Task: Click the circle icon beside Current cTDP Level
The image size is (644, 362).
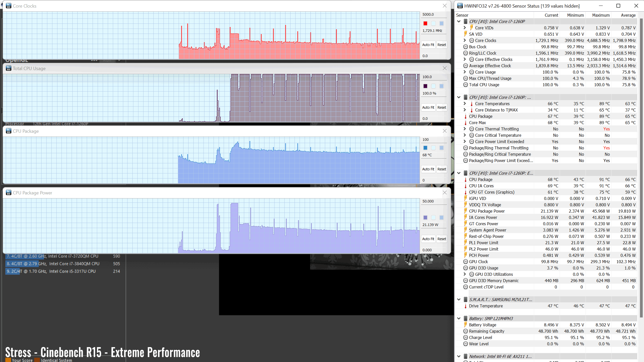Action: click(465, 287)
